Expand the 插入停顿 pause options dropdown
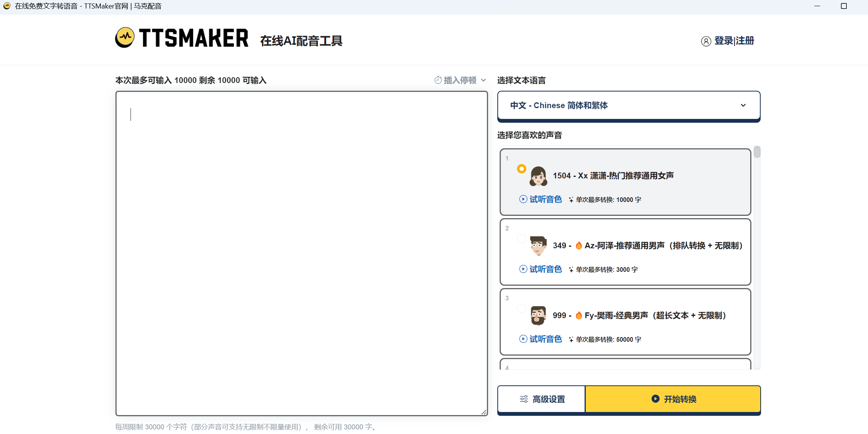The height and width of the screenshot is (434, 868). 459,80
